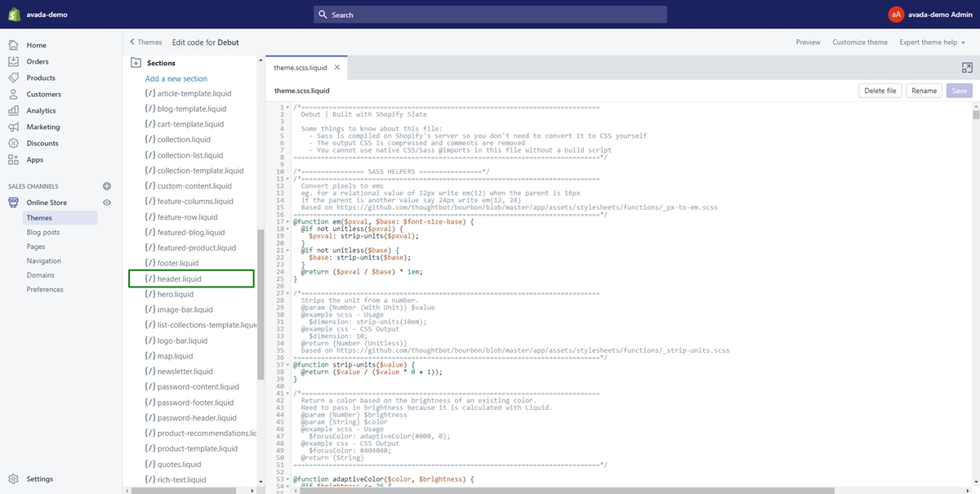Screen dimensions: 980x494
Task: Open image-bar.liquid file
Action: pos(179,309)
